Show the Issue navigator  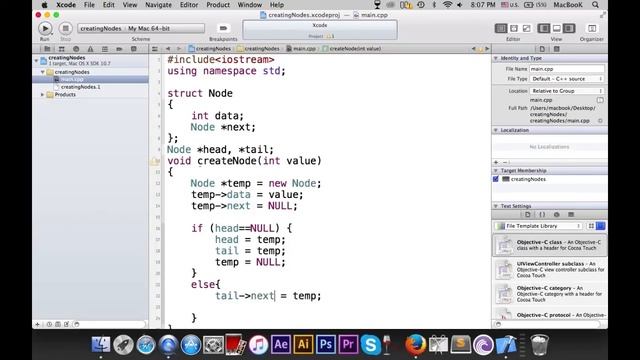pos(90,49)
